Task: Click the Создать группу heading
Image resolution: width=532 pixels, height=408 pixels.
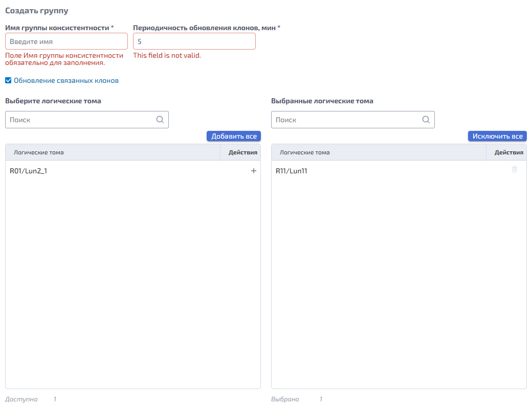Action: pyautogui.click(x=37, y=11)
